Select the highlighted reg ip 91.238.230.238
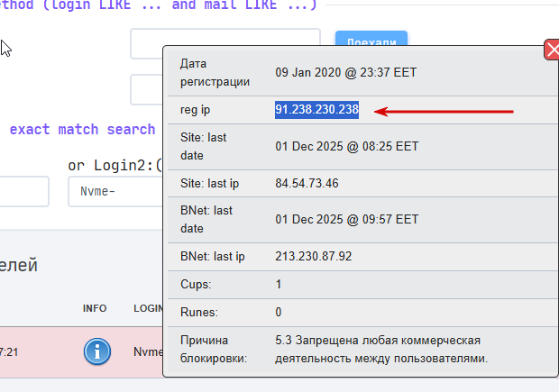The height and width of the screenshot is (392, 559). click(316, 109)
